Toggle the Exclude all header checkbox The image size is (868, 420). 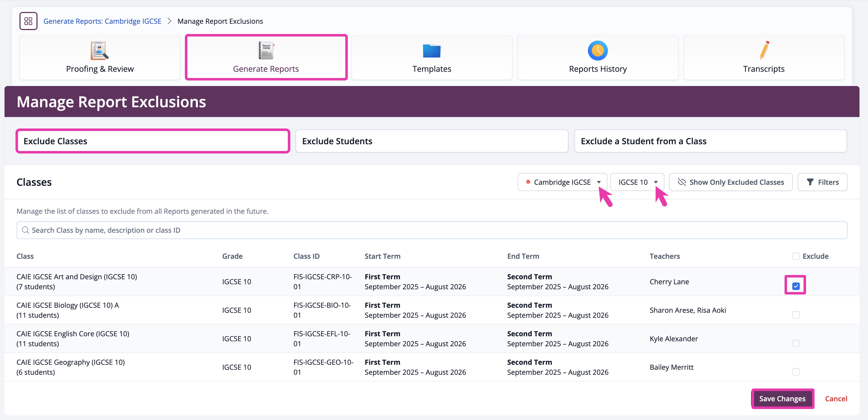tap(796, 256)
